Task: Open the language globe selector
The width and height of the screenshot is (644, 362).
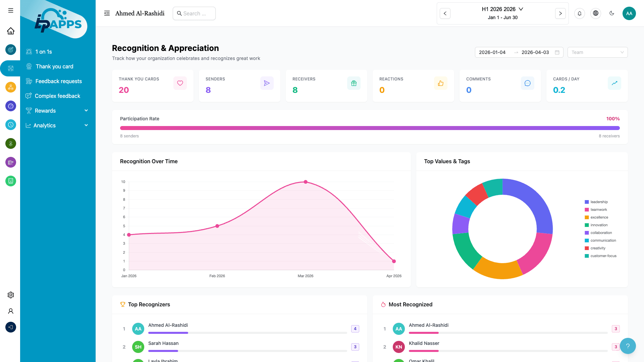Action: (x=596, y=13)
